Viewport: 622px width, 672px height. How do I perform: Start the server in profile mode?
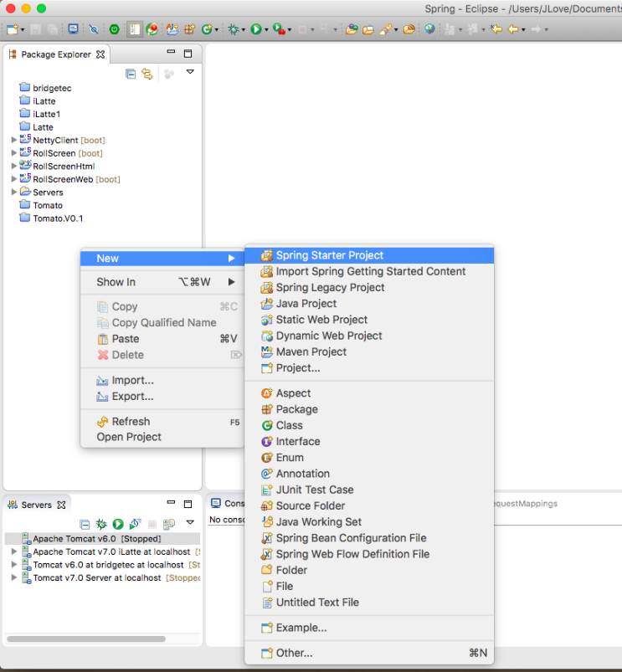coord(135,524)
